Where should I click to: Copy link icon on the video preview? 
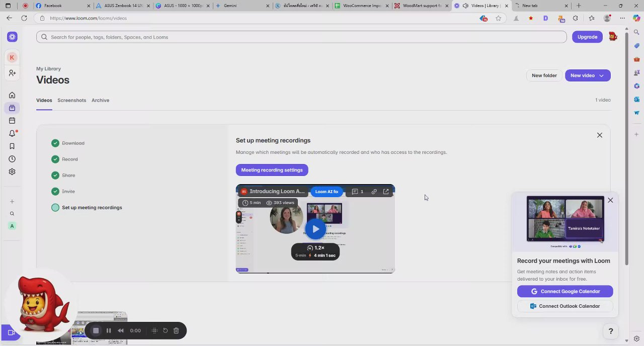pyautogui.click(x=374, y=192)
